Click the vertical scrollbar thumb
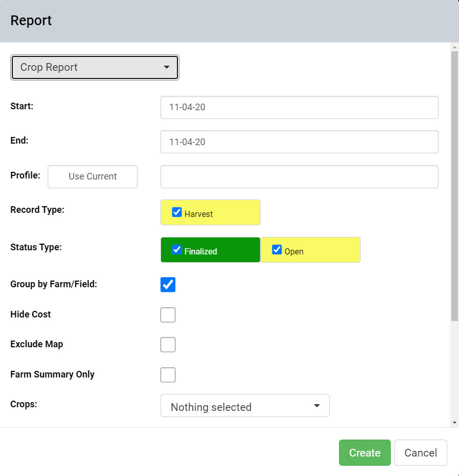459x476 pixels. pyautogui.click(x=454, y=186)
